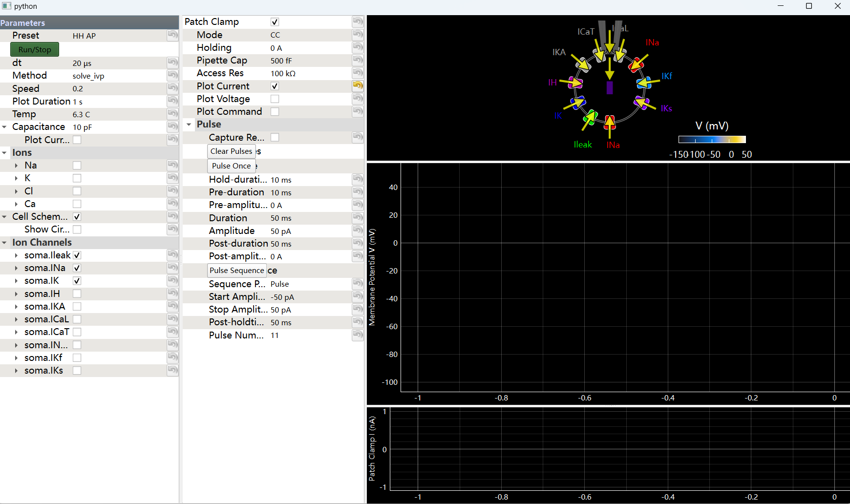
Task: Enable the Show Cir... checkbox
Action: [x=77, y=229]
